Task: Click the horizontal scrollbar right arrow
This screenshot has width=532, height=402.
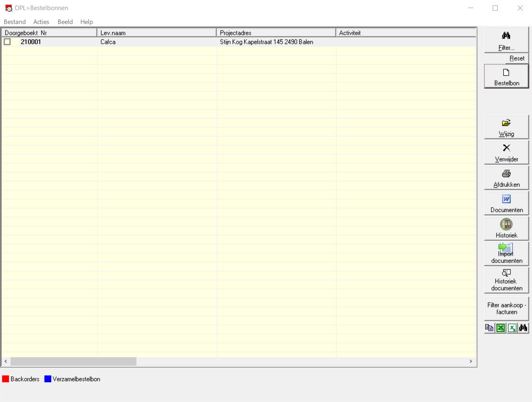Action: (x=471, y=361)
